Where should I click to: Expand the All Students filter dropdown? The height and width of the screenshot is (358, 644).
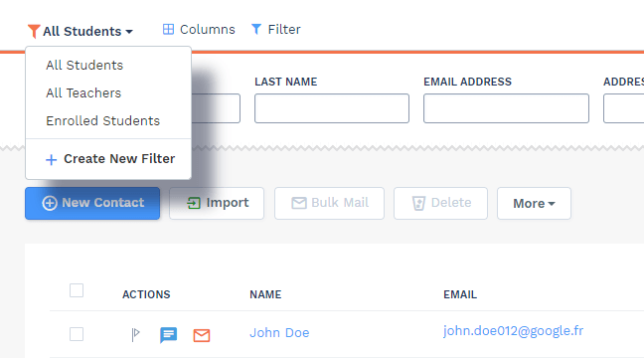(x=80, y=31)
